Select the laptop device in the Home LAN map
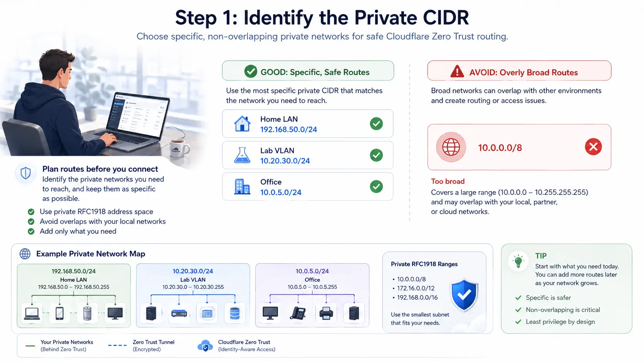Screen dimensions: 644x362 pos(32,314)
